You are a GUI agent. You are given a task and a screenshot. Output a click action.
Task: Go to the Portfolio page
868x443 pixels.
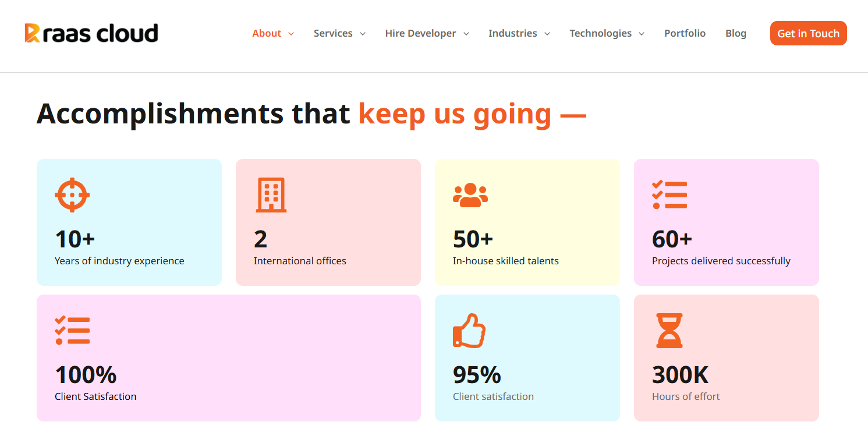685,33
